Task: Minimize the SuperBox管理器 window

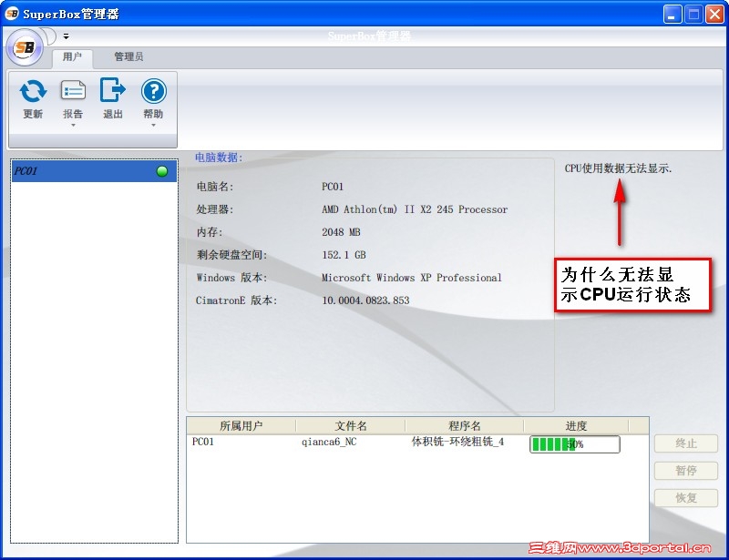Action: (673, 15)
